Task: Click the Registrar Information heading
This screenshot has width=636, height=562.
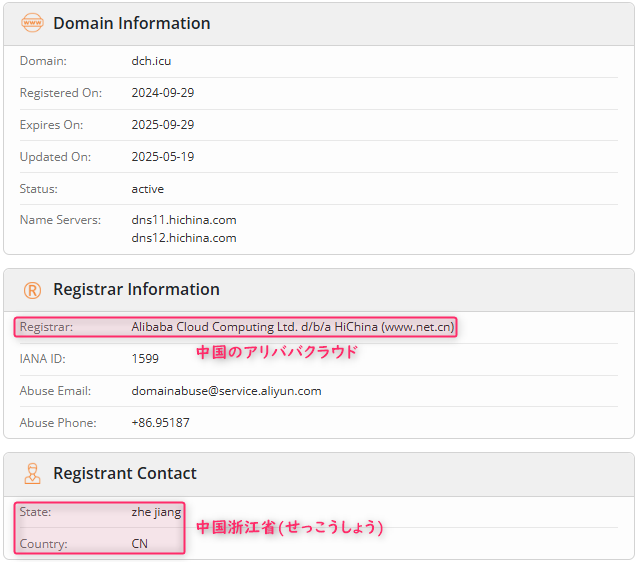Action: coord(136,290)
